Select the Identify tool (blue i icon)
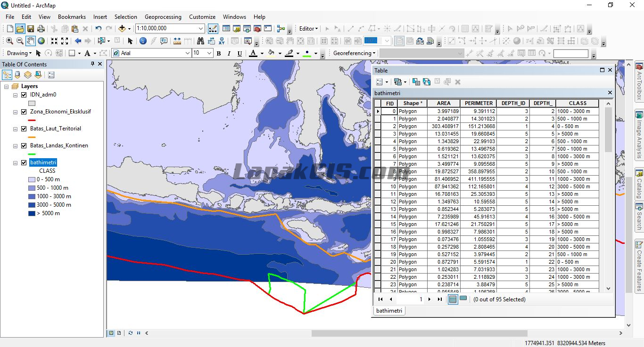 click(143, 41)
